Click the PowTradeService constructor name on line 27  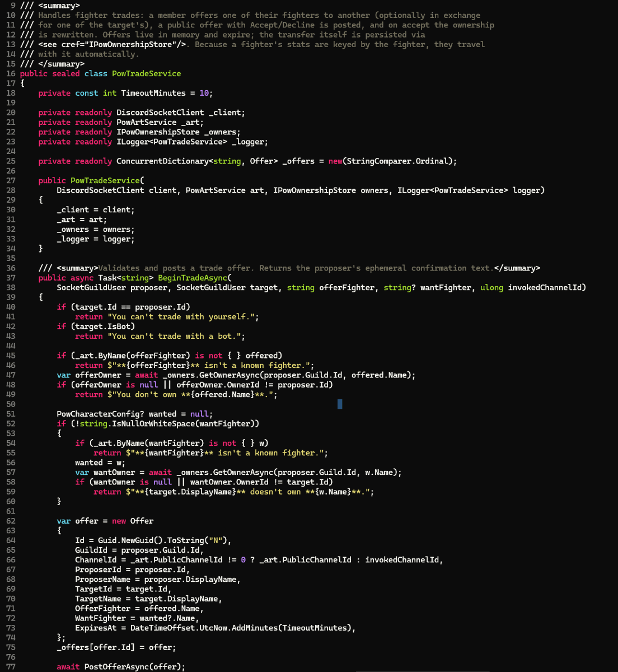coord(105,180)
